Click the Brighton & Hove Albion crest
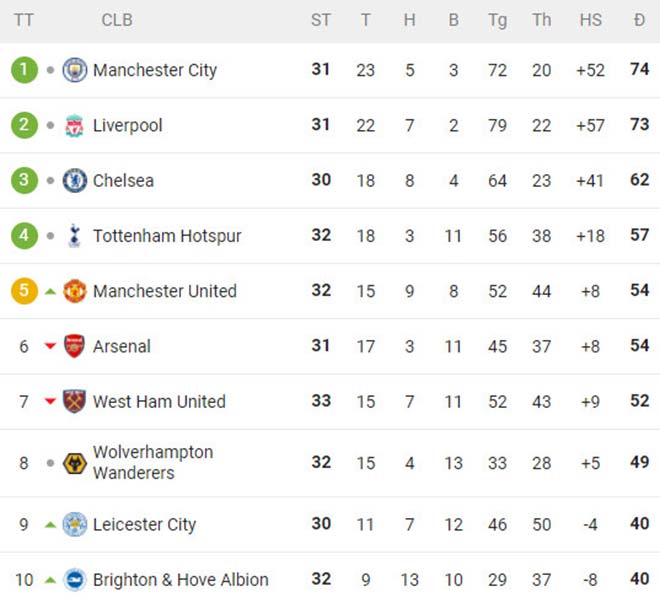Screen dimensions: 660x603 coord(75,579)
